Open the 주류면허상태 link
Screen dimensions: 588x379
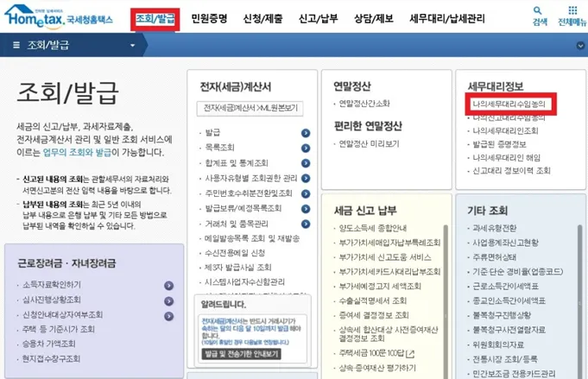tap(494, 257)
